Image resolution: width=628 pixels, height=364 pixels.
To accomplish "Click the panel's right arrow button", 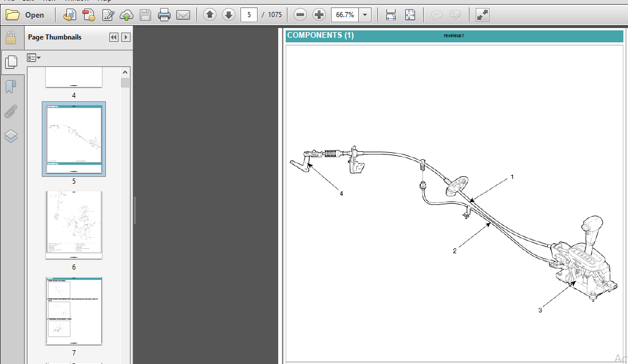I will [x=126, y=37].
